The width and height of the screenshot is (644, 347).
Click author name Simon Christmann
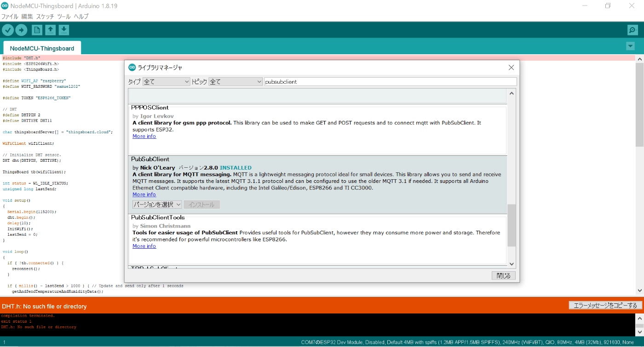(x=165, y=226)
